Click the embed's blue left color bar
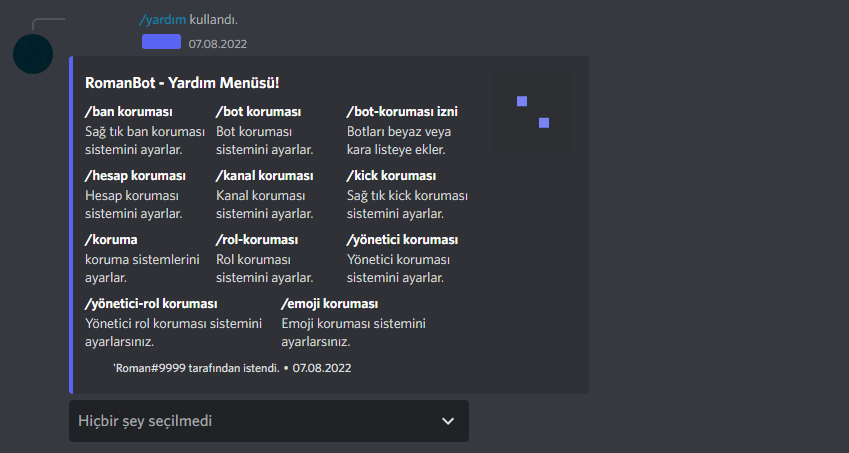 pos(71,225)
